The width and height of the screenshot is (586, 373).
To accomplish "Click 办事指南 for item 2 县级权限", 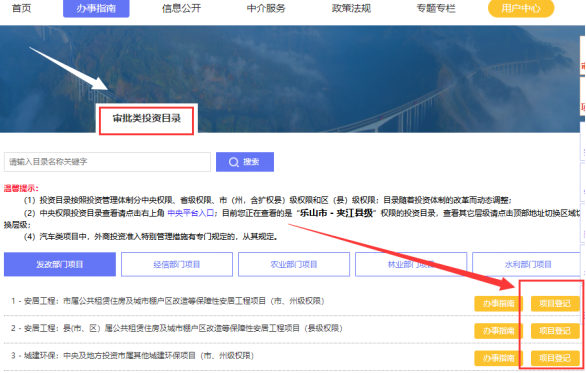I will pyautogui.click(x=499, y=331).
